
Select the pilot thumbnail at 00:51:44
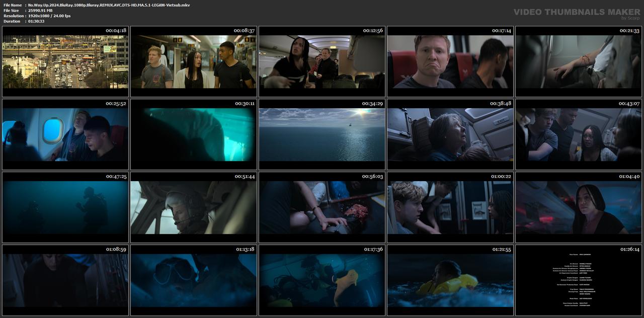click(x=194, y=207)
